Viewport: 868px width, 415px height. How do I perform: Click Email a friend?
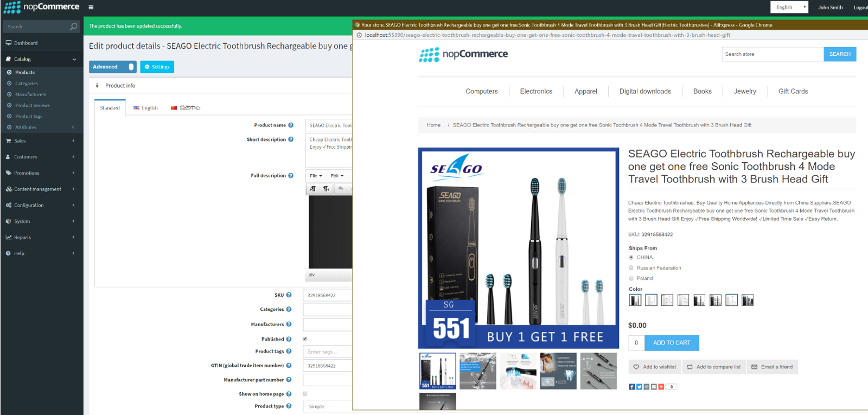772,367
